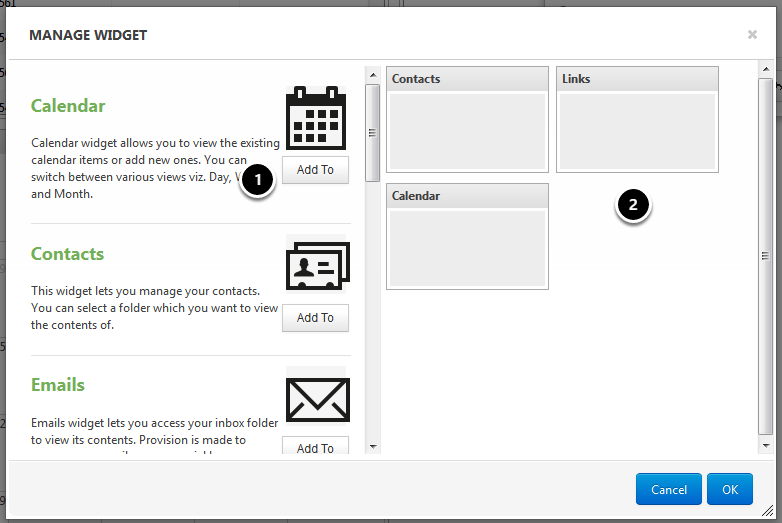Click the Links tile title bar
Image resolution: width=782 pixels, height=523 pixels.
pos(637,79)
